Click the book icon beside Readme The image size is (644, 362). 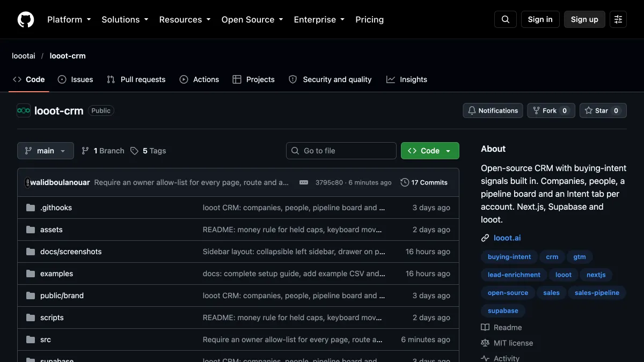[485, 327]
